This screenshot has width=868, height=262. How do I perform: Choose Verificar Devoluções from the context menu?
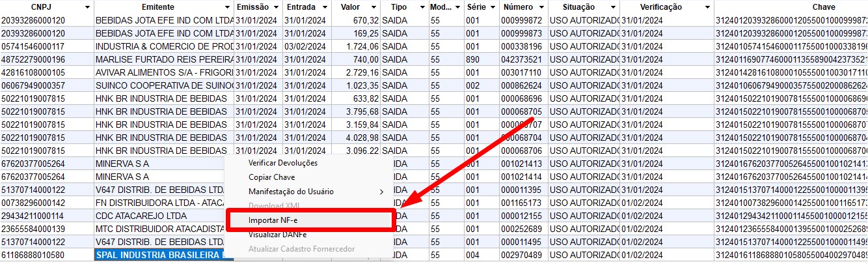click(x=283, y=163)
